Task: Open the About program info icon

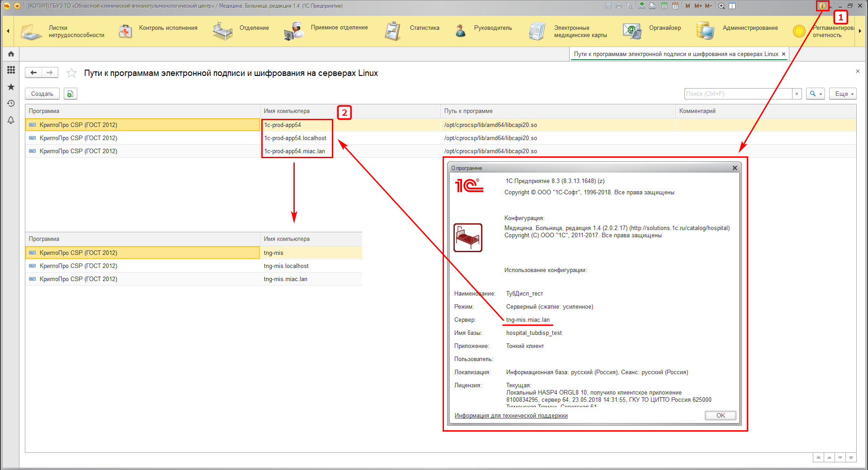Action: (x=822, y=6)
